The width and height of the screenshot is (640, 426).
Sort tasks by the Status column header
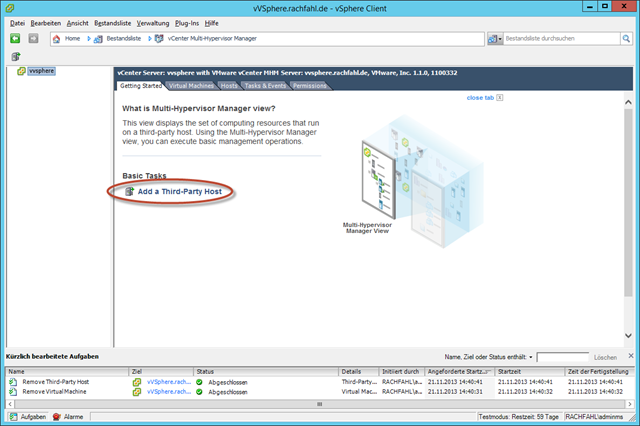point(266,372)
